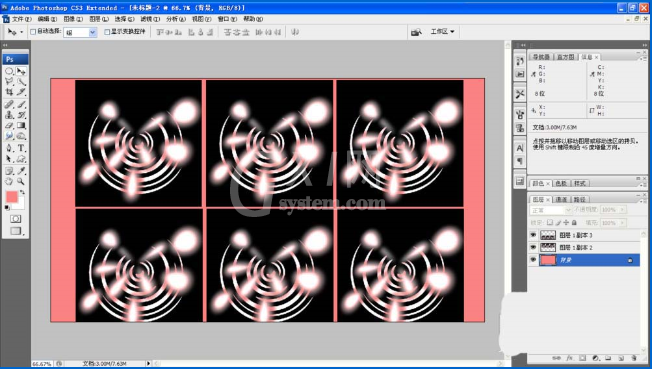The width and height of the screenshot is (652, 369).
Task: Select the Hand tool
Action: coord(9,181)
